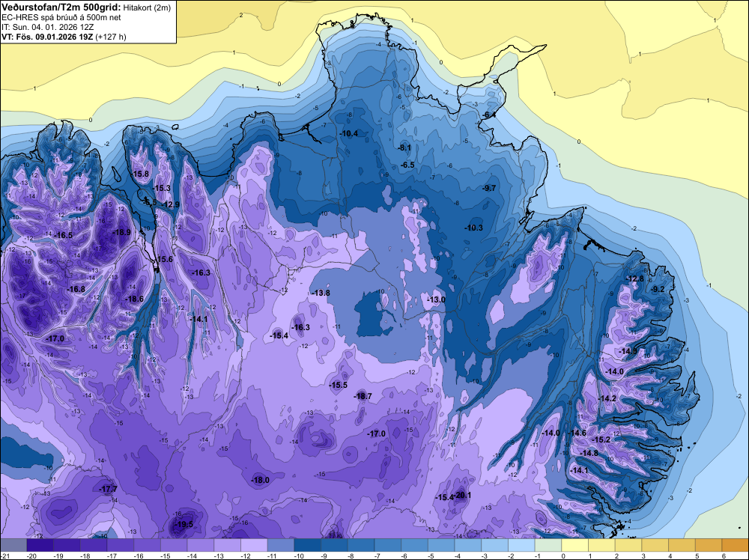Click the temperature value -6.4

pos(488,115)
